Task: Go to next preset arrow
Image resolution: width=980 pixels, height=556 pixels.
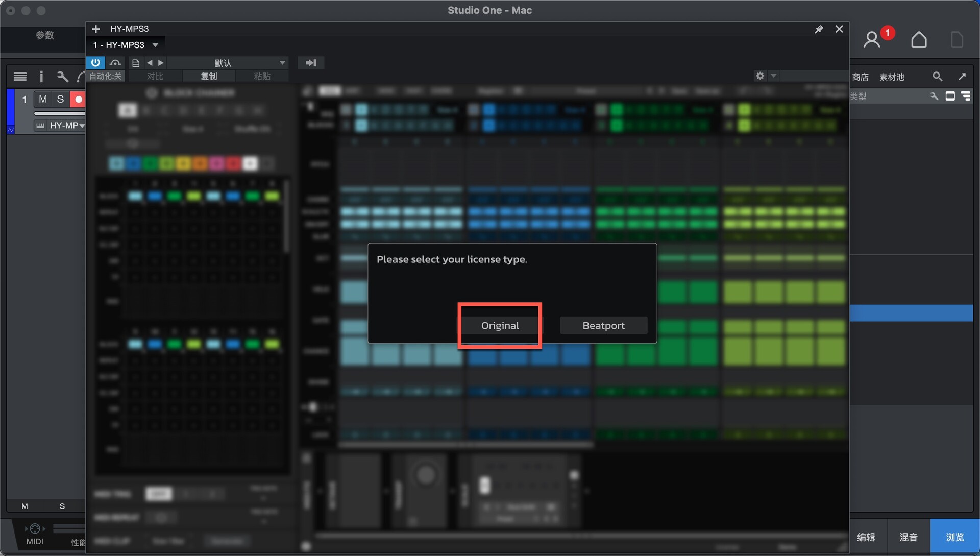Action: (x=161, y=63)
